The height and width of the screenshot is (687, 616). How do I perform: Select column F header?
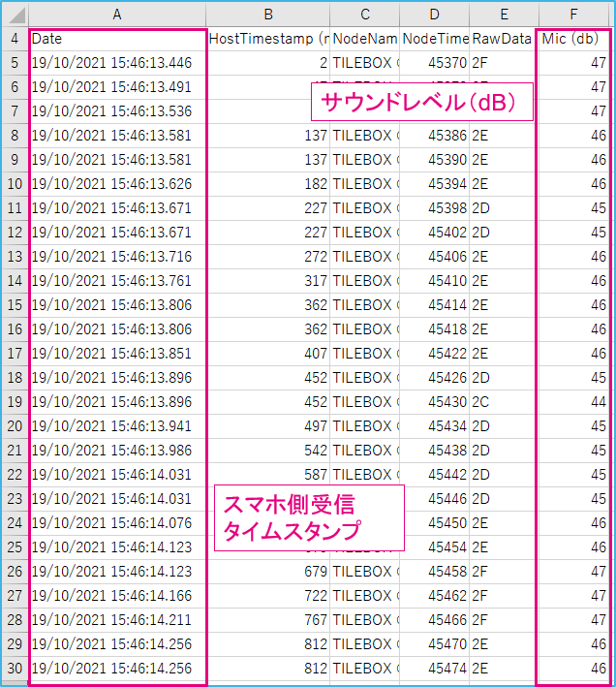click(573, 15)
